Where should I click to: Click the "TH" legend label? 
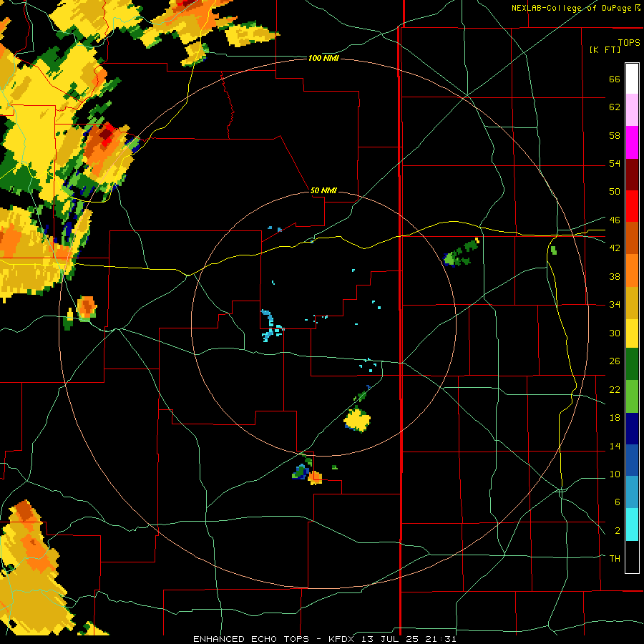coord(615,559)
